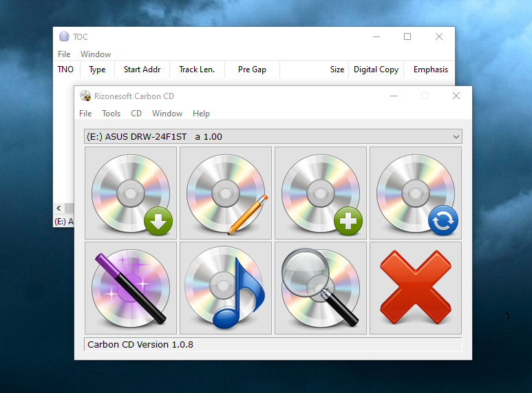Click the disc with blue music note icon
The width and height of the screenshot is (532, 393).
(226, 288)
